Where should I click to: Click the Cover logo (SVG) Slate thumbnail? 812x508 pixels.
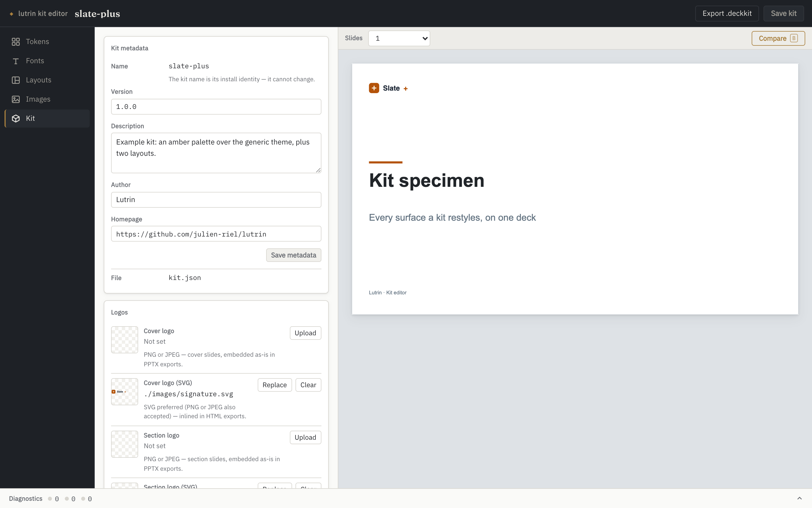tap(125, 392)
